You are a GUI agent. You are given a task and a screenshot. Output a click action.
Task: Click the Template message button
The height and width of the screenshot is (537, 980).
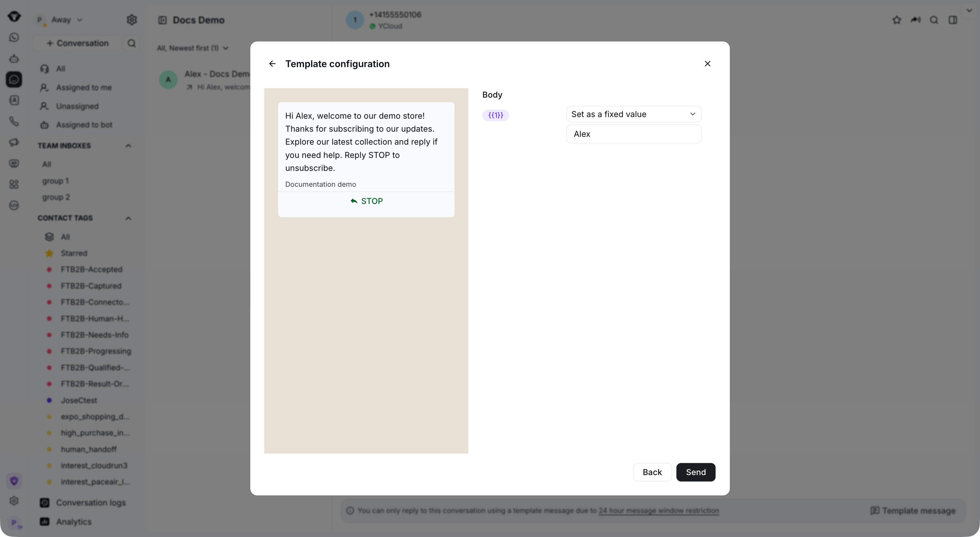[x=913, y=510]
